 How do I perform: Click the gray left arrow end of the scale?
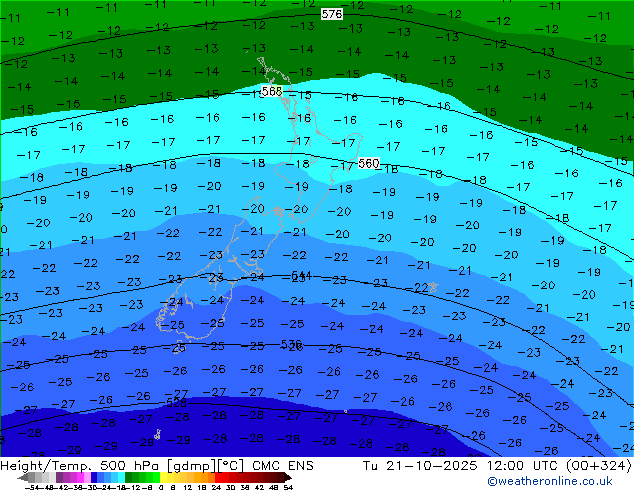tap(23, 478)
